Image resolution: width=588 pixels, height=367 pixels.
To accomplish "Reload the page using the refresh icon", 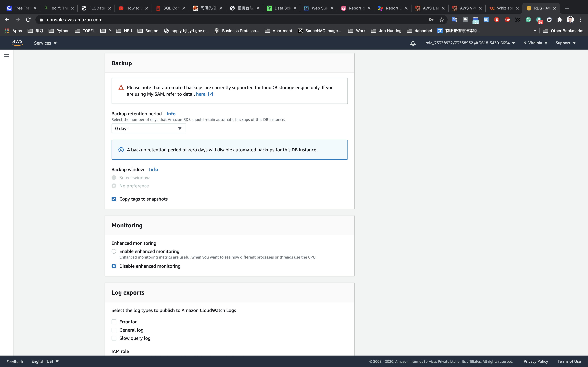I will 28,20.
